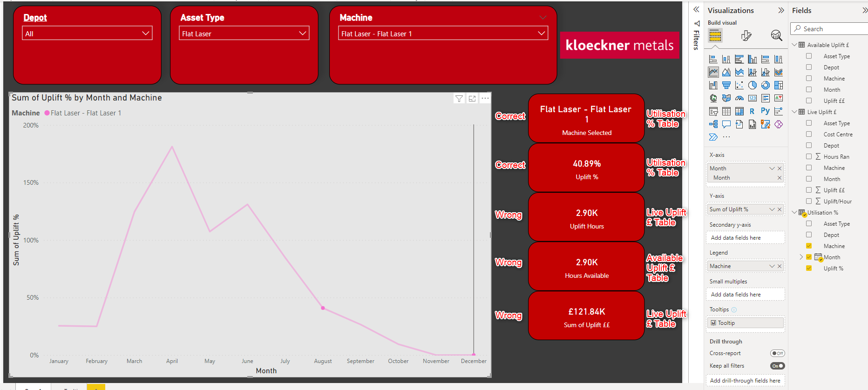Click the chart's filter icon

tap(459, 99)
